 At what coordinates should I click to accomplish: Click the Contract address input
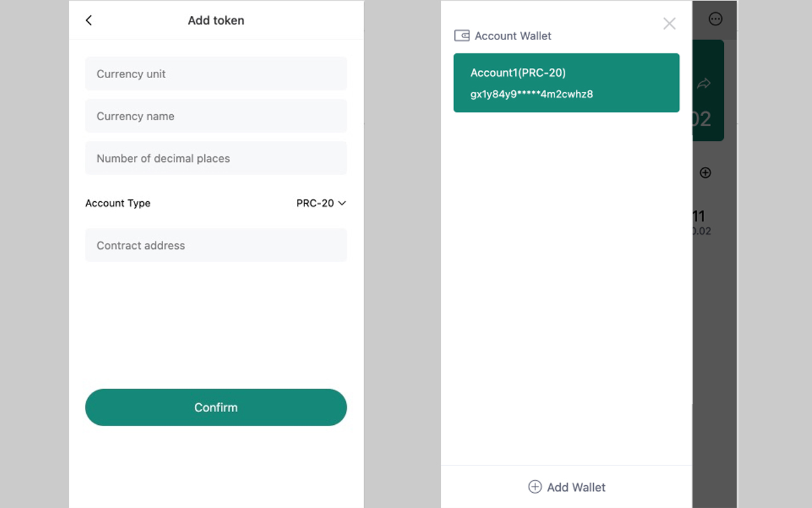click(216, 246)
